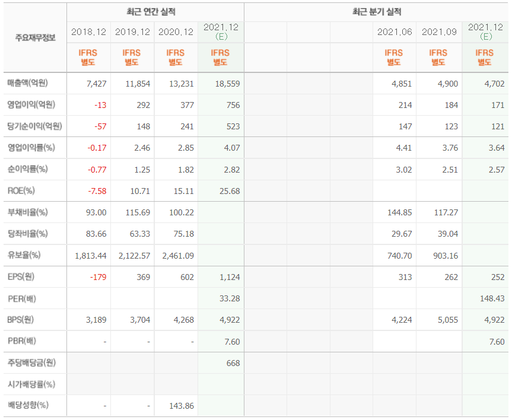The height and width of the screenshot is (420, 512).
Task: Click reserve ratio value 1,813.44
Action: coord(91,256)
